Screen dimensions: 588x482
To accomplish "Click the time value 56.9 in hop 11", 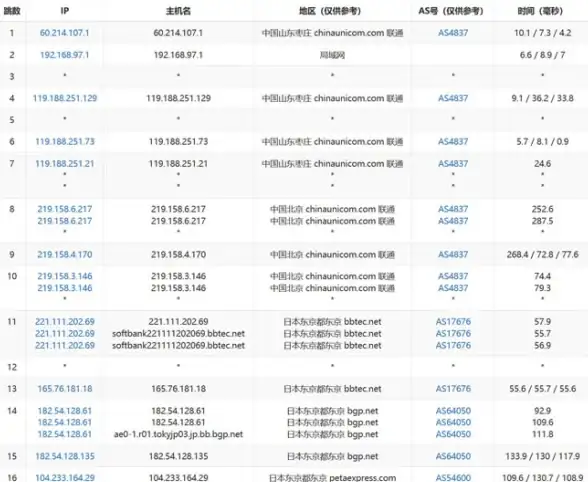I will (x=542, y=345).
